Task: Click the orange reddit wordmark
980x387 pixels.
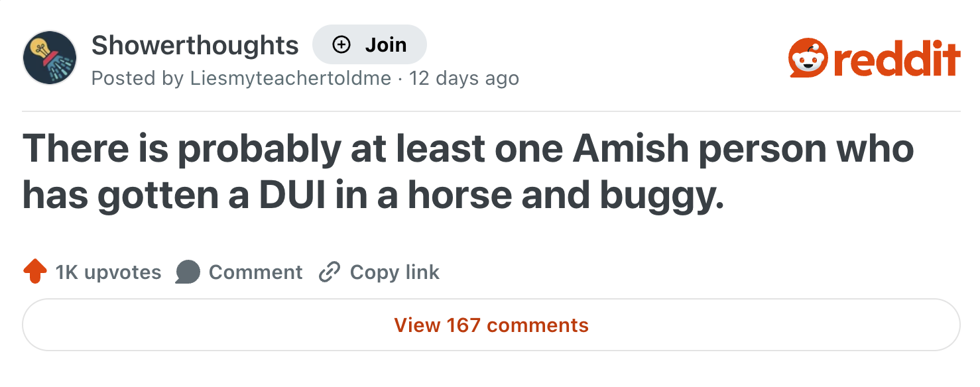Action: [x=896, y=59]
